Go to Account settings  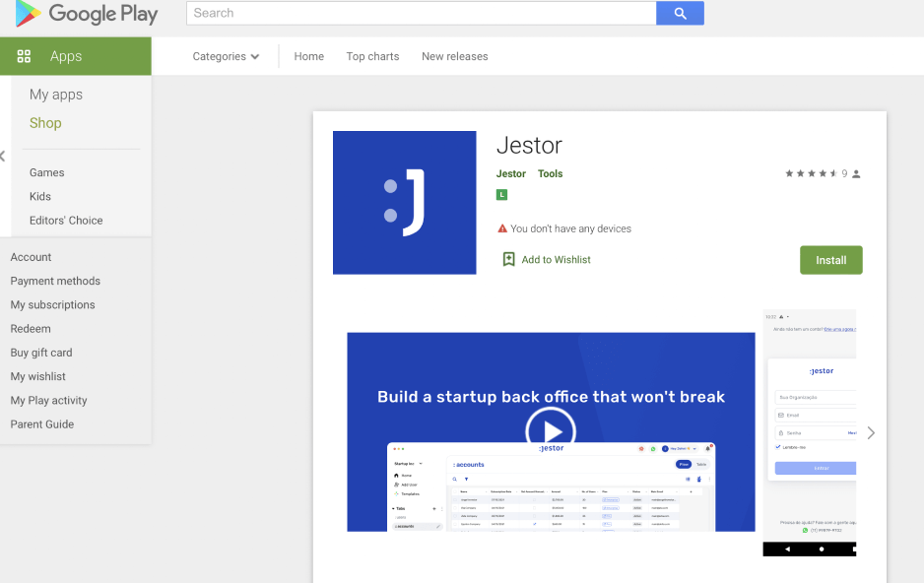pos(31,257)
